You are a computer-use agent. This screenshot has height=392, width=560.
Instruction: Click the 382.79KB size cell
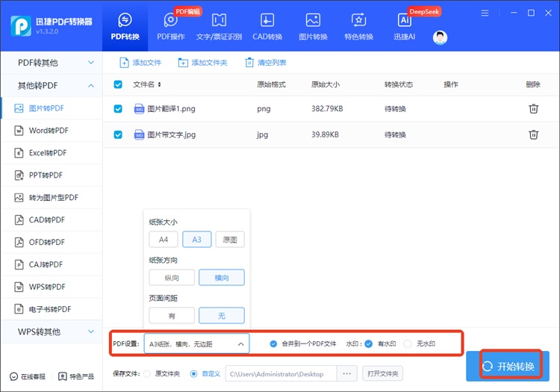[327, 108]
